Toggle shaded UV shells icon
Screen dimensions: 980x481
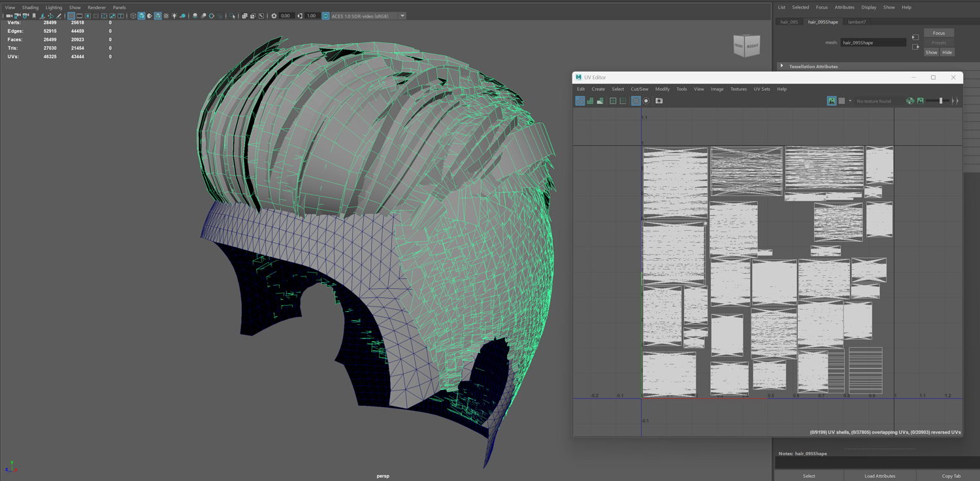click(590, 101)
